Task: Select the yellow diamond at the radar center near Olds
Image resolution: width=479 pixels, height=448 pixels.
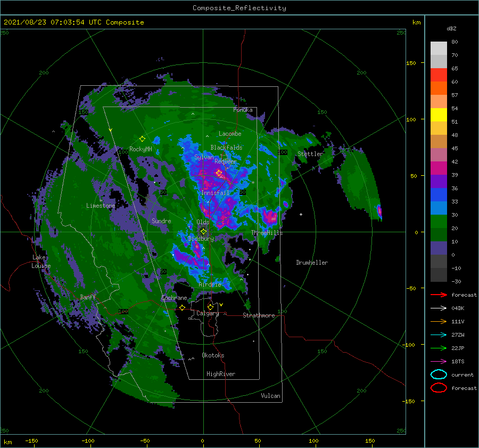Action: coord(203,232)
